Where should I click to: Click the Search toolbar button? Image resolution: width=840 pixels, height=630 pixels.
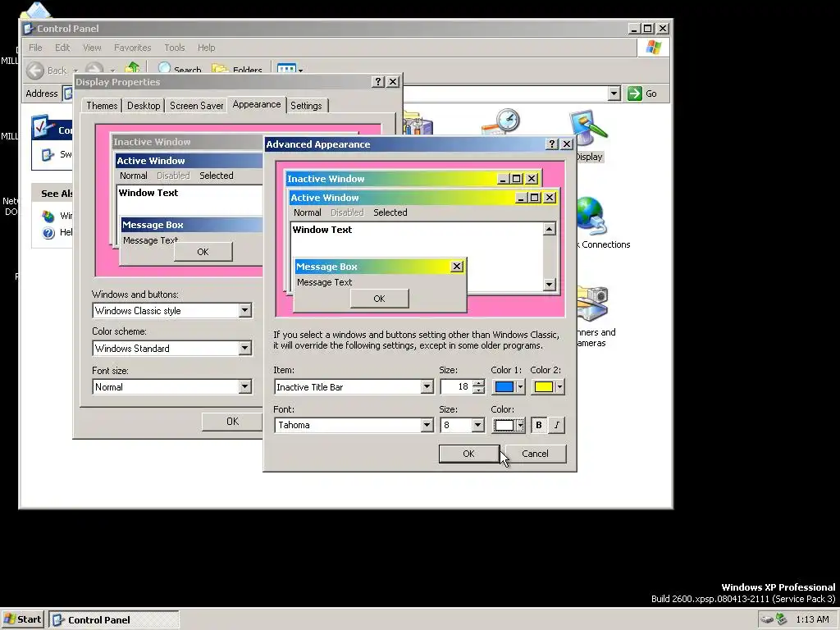tap(180, 69)
